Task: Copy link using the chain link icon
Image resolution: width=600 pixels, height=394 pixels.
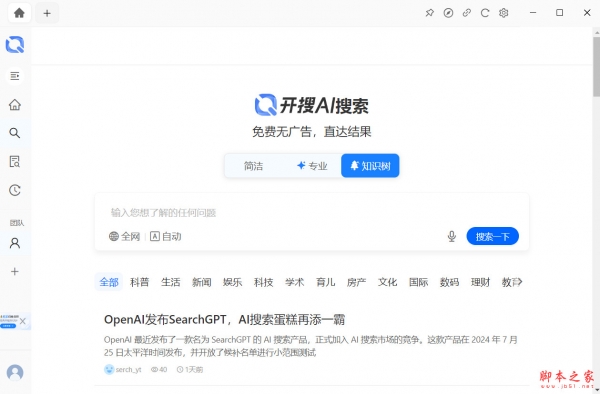Action: pyautogui.click(x=466, y=13)
